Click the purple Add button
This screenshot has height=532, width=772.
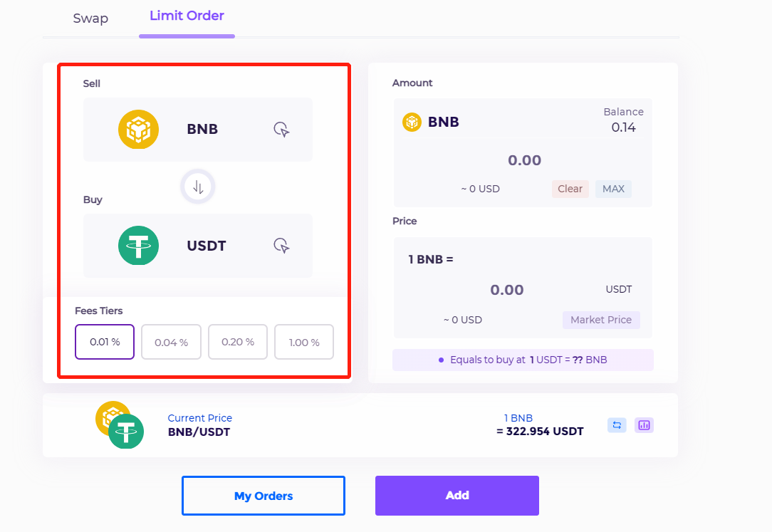point(457,496)
